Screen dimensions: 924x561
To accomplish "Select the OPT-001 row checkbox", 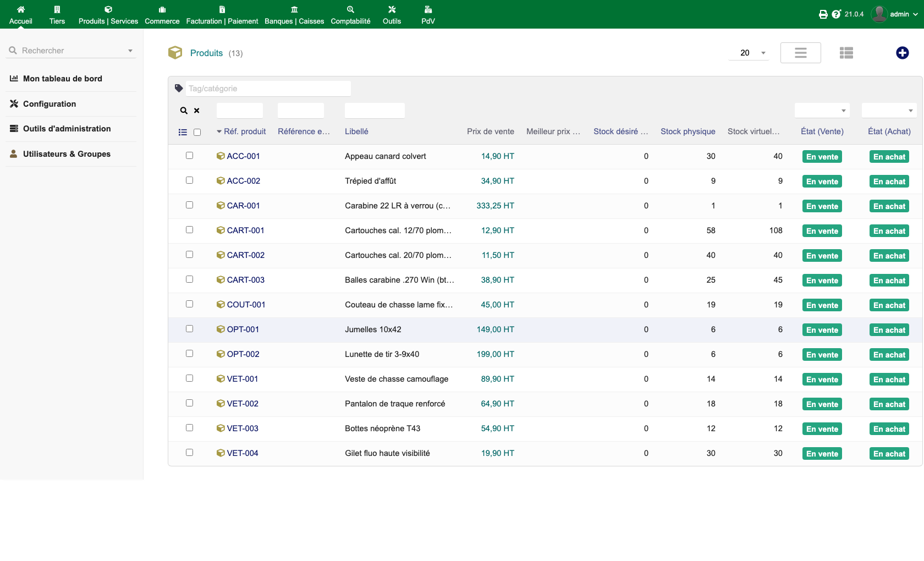I will click(x=189, y=329).
